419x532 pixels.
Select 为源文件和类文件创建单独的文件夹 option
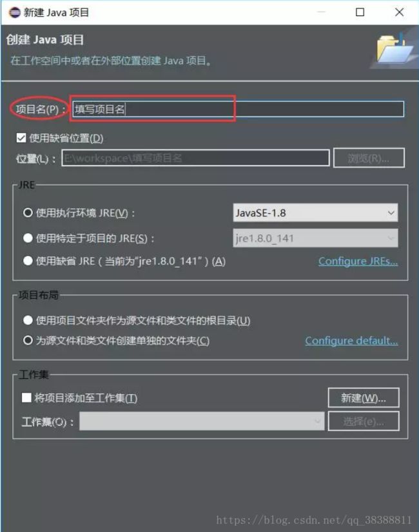click(28, 340)
